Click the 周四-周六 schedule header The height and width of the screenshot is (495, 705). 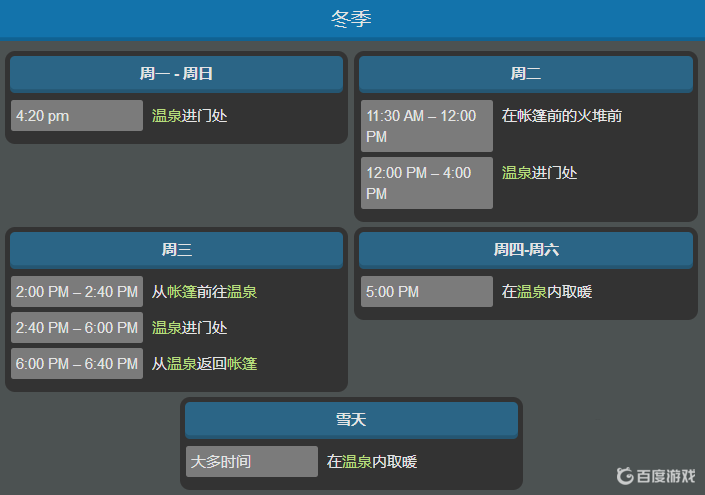tap(526, 250)
